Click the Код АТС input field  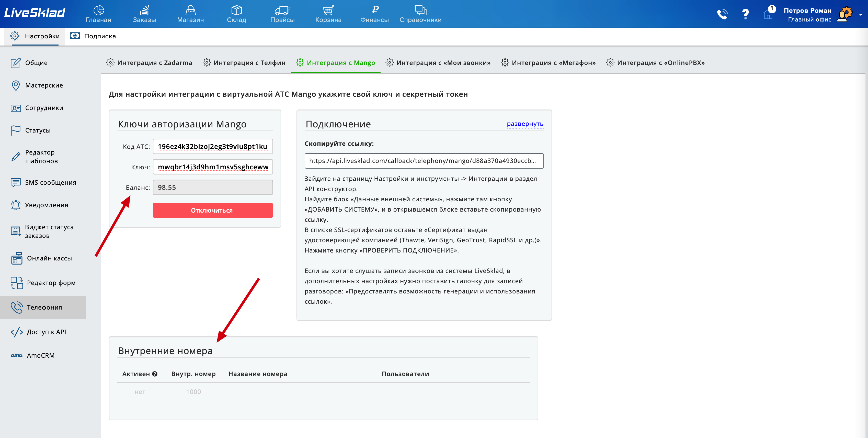click(213, 146)
